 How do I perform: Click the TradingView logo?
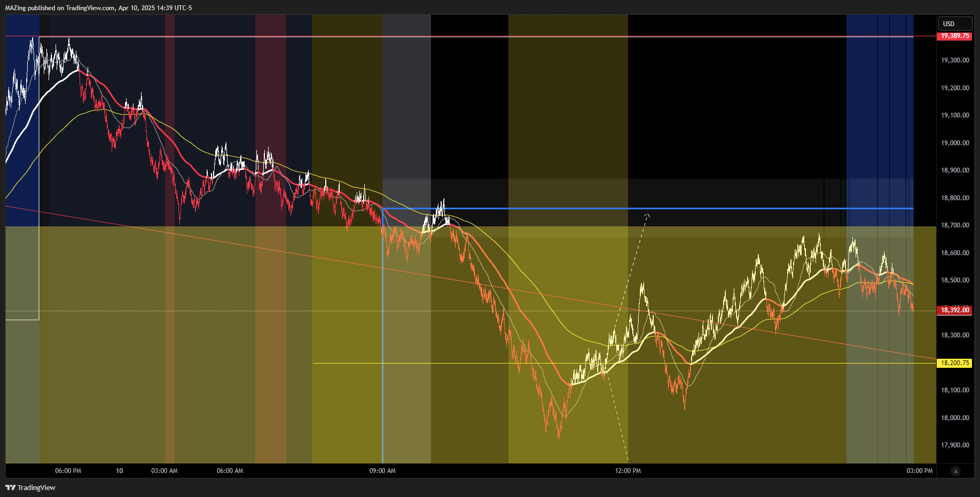point(30,487)
